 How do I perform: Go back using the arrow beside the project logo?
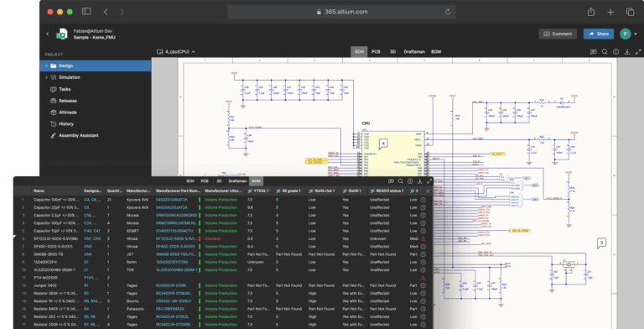pos(48,34)
